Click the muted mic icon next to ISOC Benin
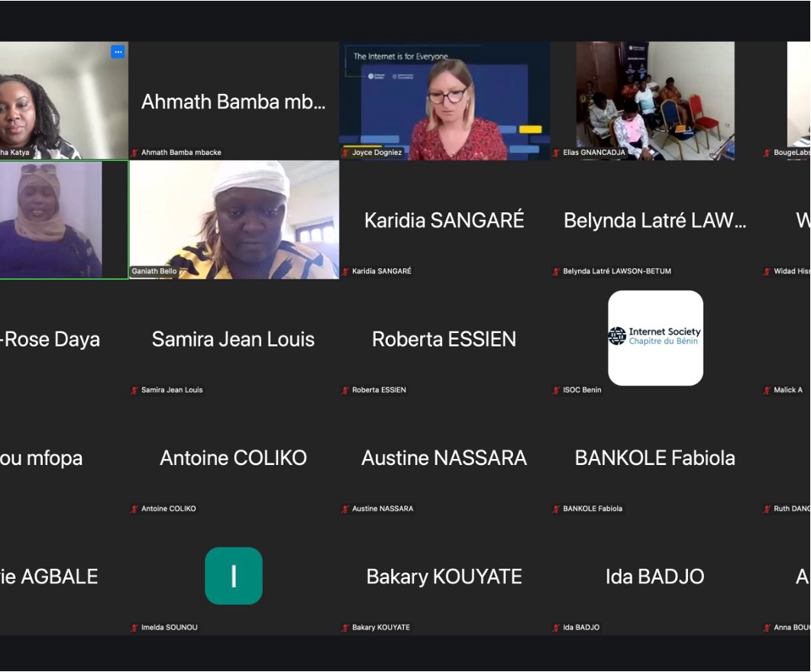Image resolution: width=811 pixels, height=672 pixels. coord(557,390)
